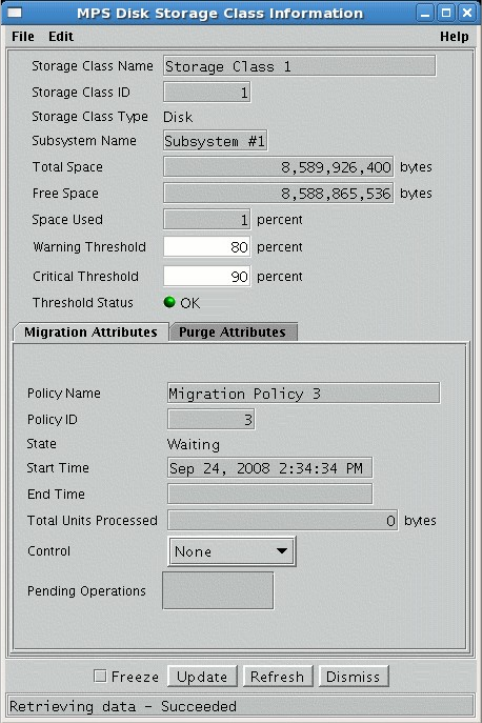482x723 pixels.
Task: Open the Help menu
Action: (454, 36)
